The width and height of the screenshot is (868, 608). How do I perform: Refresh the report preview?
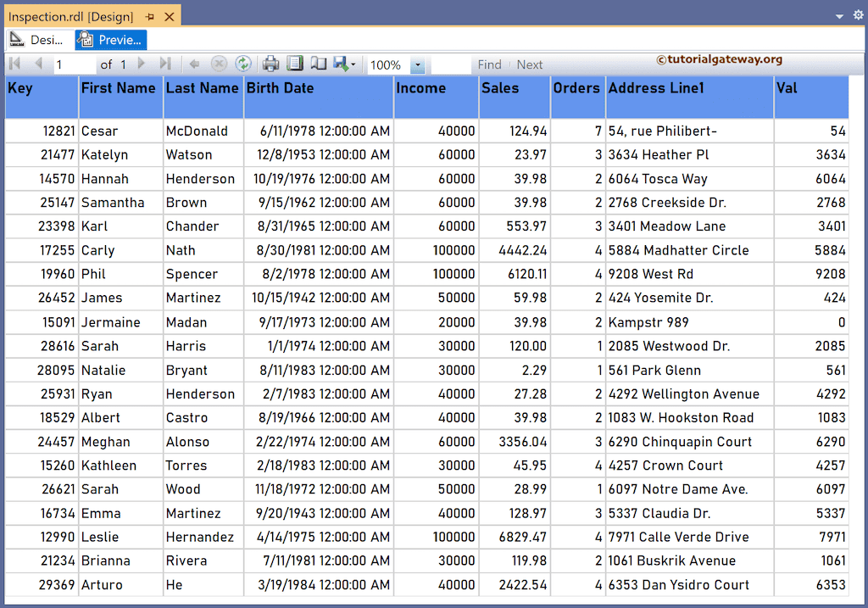point(244,64)
